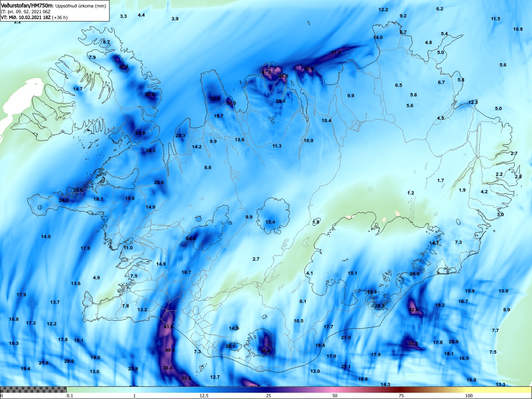Click the precipitation value 14.9
Viewport: 532px width, 399px height.
point(161,264)
